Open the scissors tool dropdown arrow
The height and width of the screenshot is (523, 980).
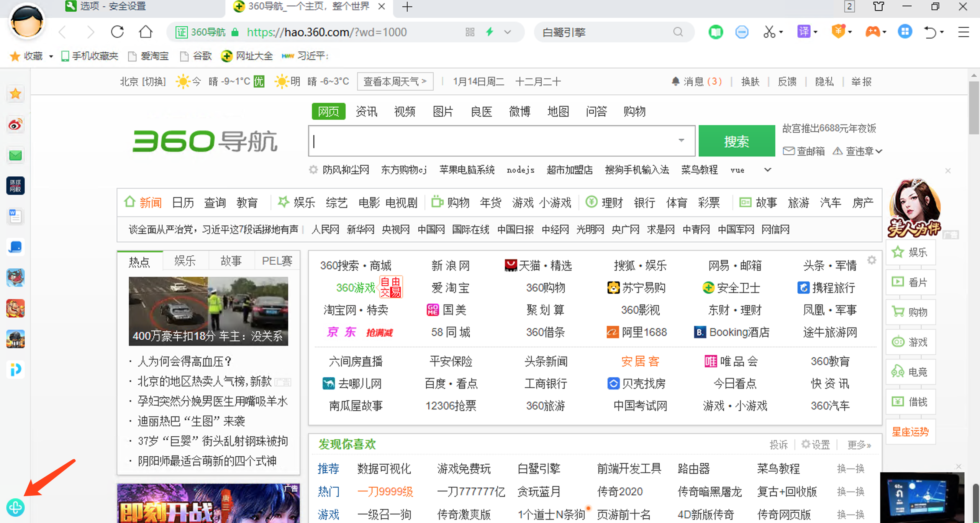click(x=780, y=32)
